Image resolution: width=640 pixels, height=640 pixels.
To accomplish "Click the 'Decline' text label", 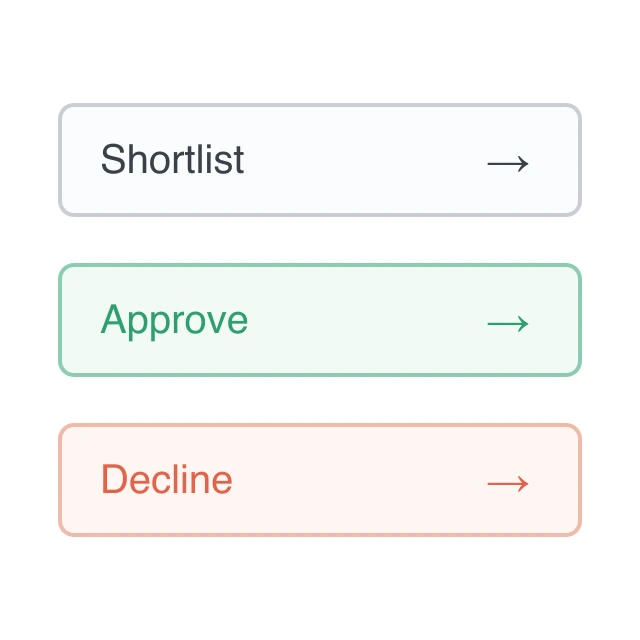I will [167, 479].
